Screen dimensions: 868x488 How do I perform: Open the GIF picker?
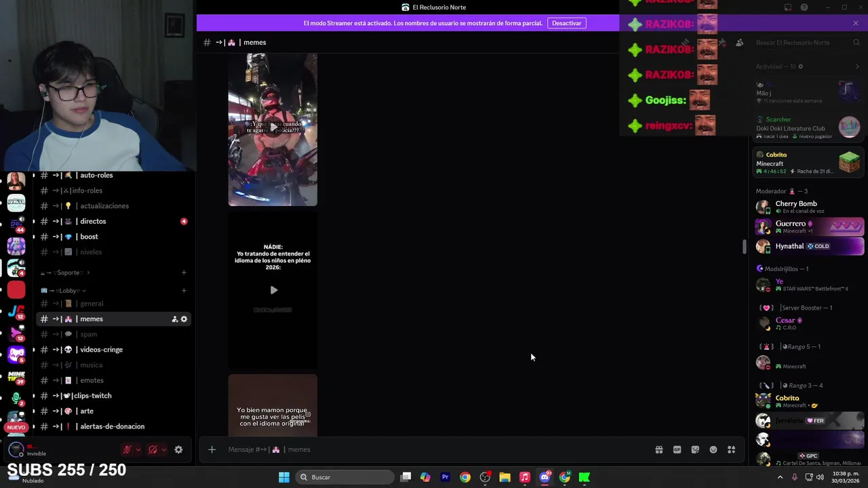pyautogui.click(x=677, y=449)
